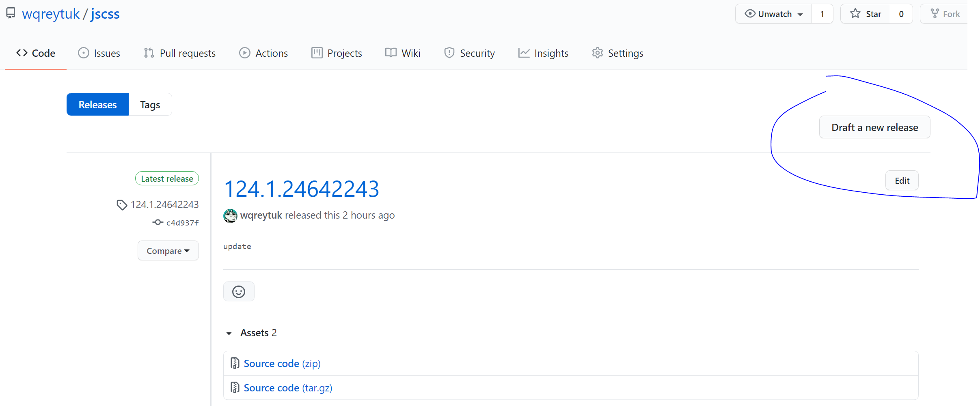Click the zip file icon beside Source code (zip)

(x=235, y=363)
